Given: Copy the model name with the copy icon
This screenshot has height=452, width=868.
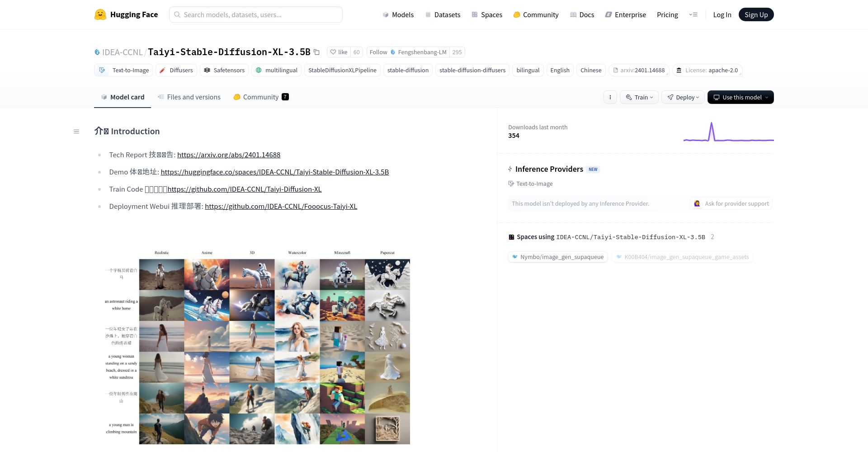Looking at the screenshot, I should [316, 52].
